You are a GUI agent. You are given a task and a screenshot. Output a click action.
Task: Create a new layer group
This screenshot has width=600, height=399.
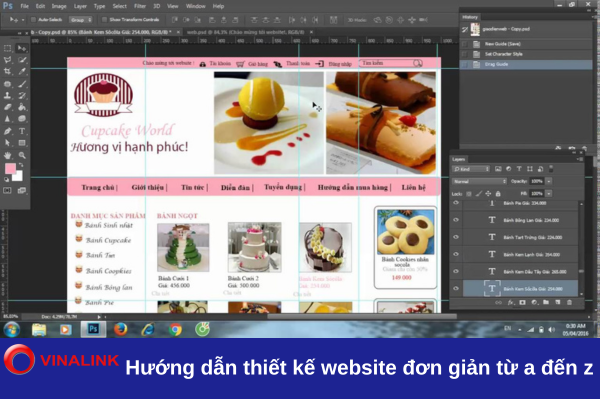tap(546, 302)
